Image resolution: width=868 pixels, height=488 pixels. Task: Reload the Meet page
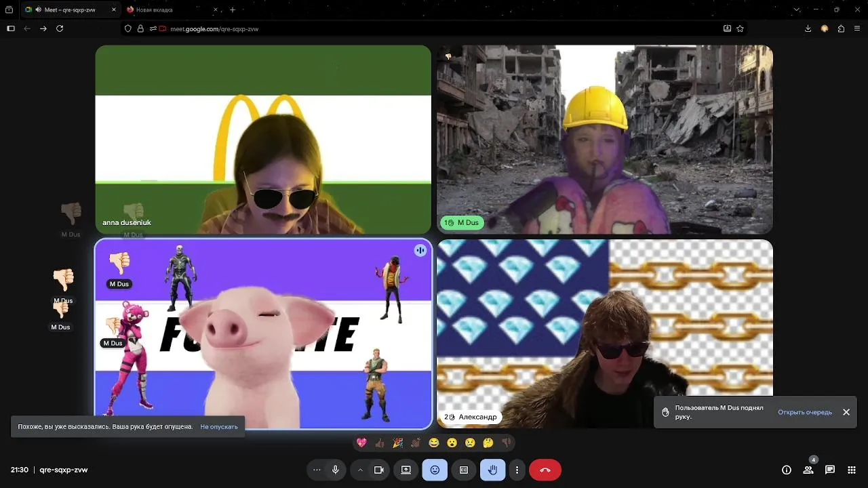coord(60,28)
